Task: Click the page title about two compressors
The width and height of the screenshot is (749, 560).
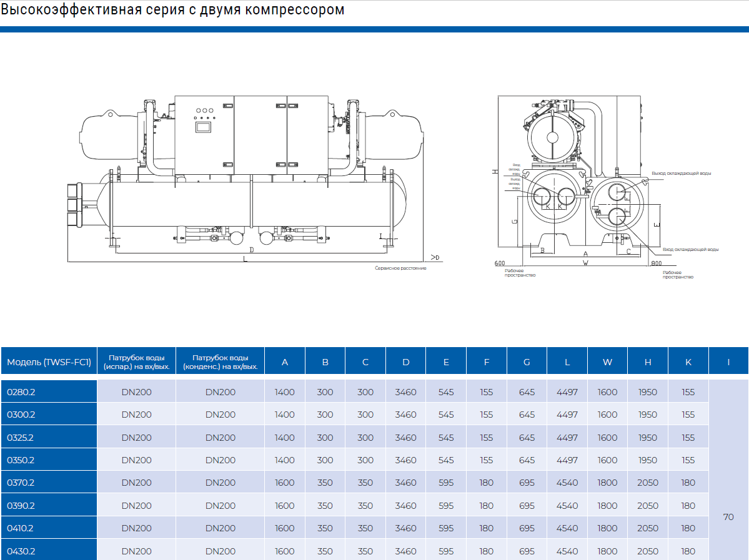Action: 172,10
